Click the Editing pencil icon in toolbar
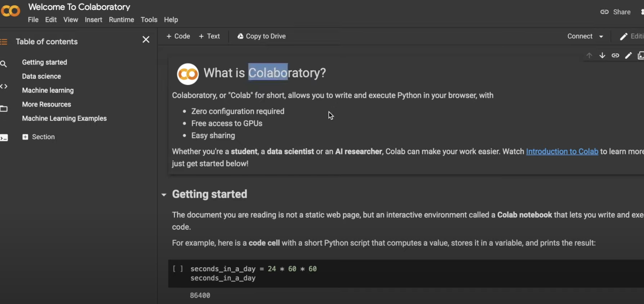 coord(624,36)
